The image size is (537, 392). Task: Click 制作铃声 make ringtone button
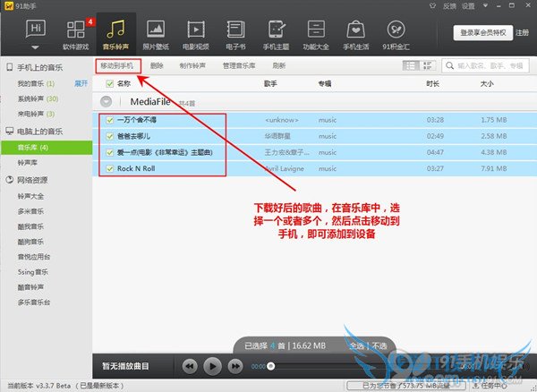(192, 65)
